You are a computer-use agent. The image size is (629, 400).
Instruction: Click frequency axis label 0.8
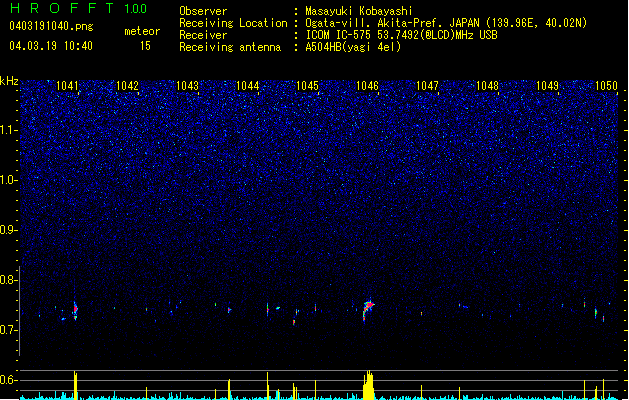[x=9, y=280]
